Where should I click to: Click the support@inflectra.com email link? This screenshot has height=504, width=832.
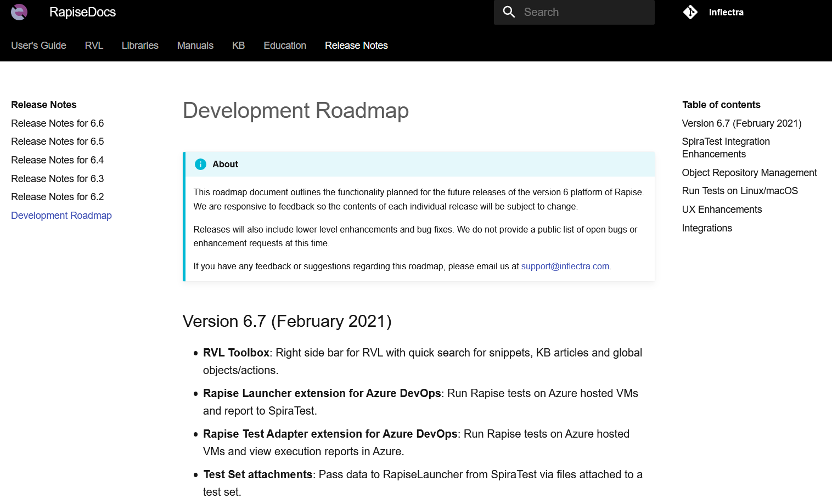(x=565, y=266)
